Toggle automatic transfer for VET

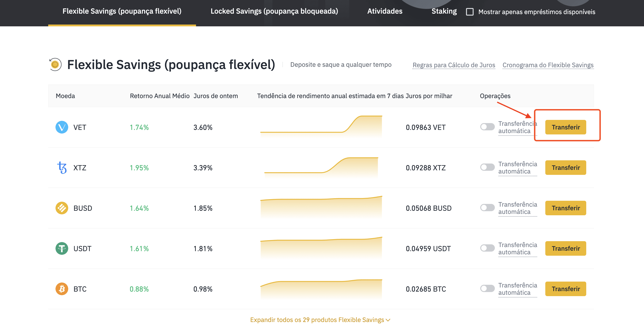pyautogui.click(x=487, y=127)
